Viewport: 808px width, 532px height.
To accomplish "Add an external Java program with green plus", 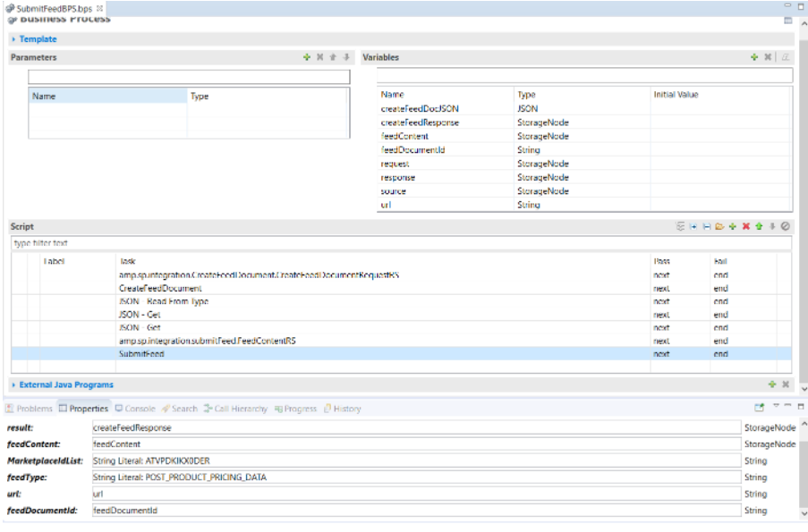I will point(772,384).
